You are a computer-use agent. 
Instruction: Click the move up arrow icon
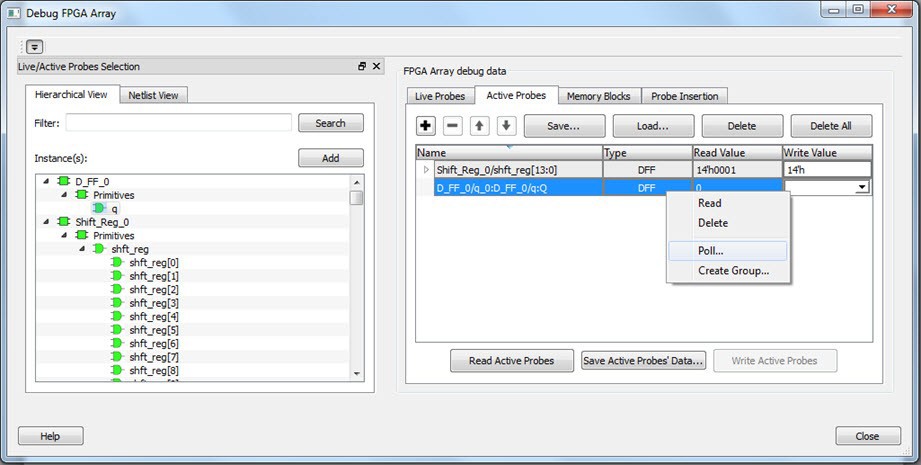(x=480, y=126)
